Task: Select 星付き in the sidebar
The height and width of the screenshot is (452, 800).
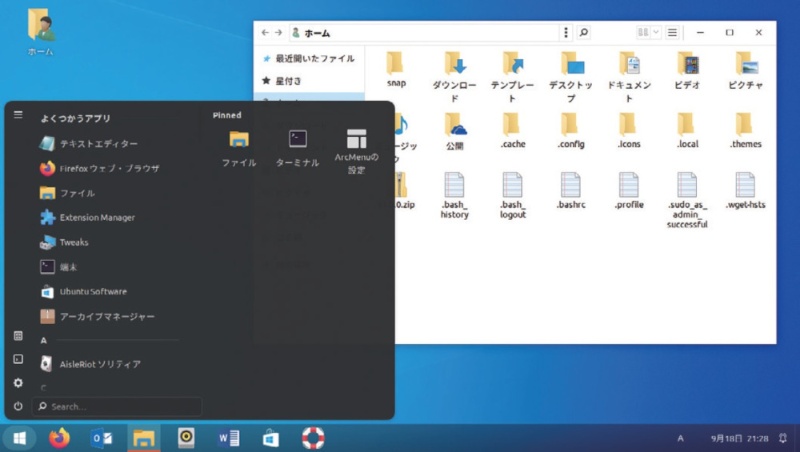Action: (309, 81)
